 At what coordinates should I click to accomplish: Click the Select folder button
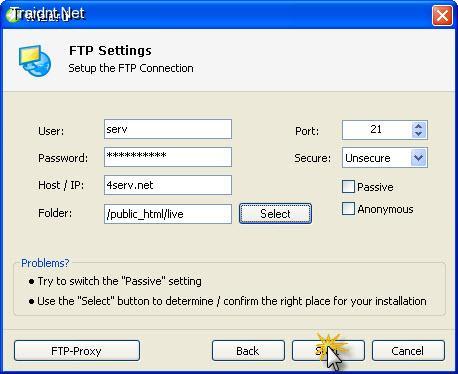point(275,214)
